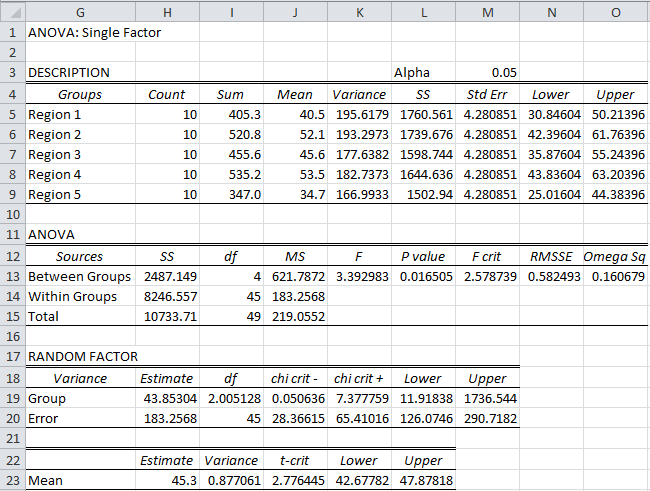Select Within Groups MS value 183.2568

(x=295, y=297)
